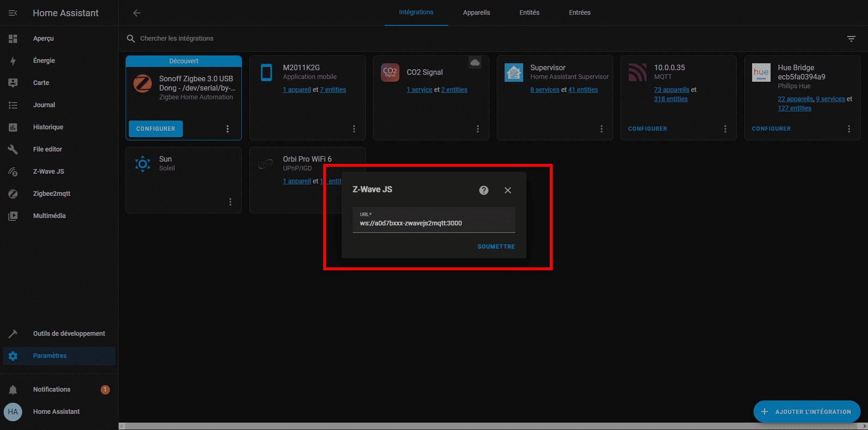Click the horizontal scrollbar at the bottom
The width and height of the screenshot is (868, 430).
[x=493, y=426]
